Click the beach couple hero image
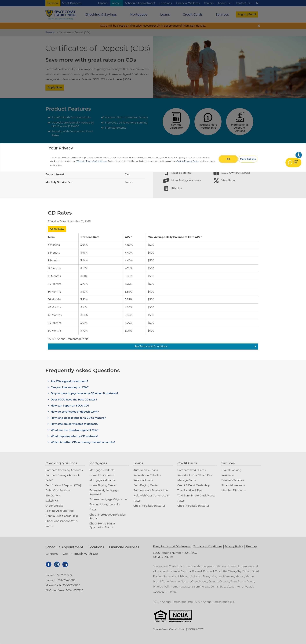 229,67
